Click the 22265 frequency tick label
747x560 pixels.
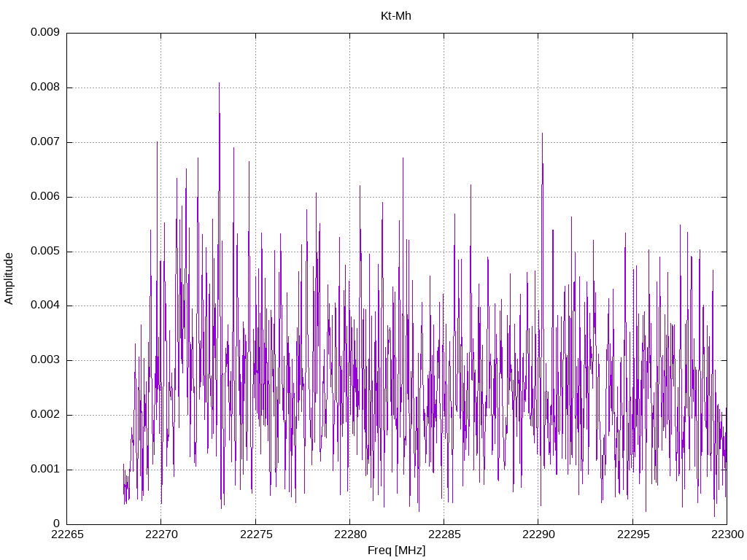(x=67, y=534)
